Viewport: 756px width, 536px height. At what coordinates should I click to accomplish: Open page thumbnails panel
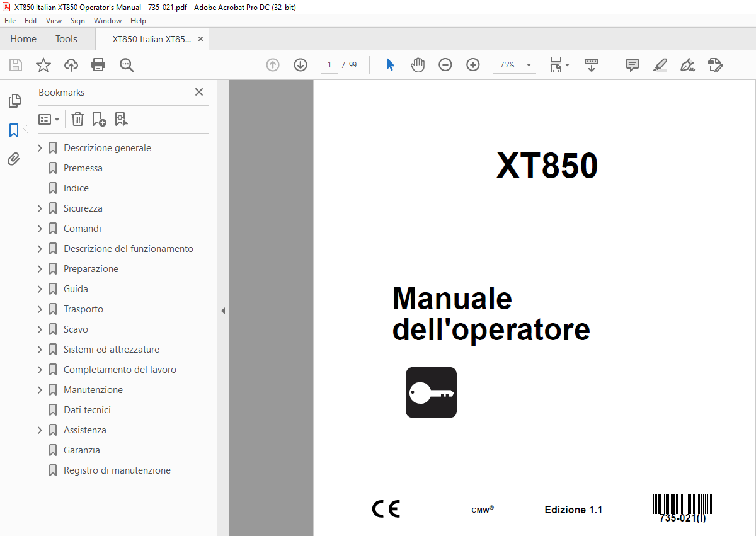[14, 100]
